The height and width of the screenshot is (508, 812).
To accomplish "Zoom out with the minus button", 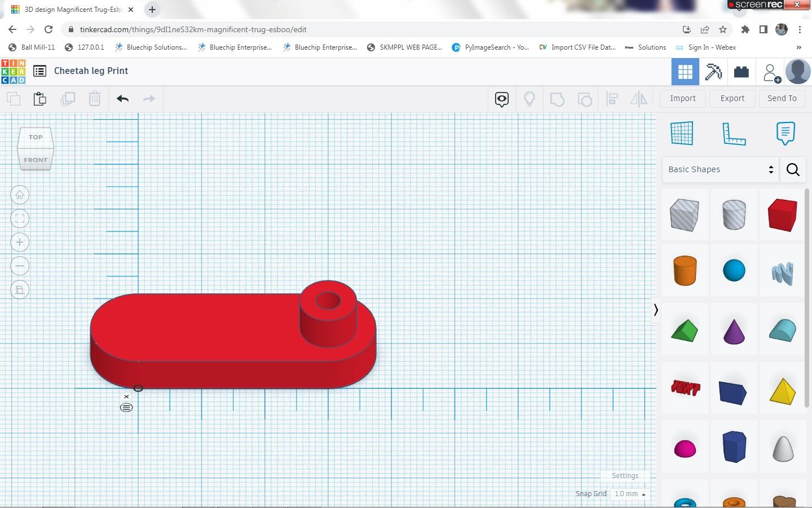I will click(x=20, y=266).
